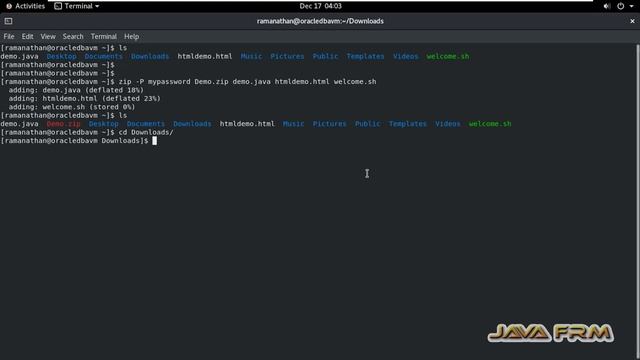This screenshot has width=640, height=360.
Task: Click Templates in the second ls output
Action: tap(407, 124)
